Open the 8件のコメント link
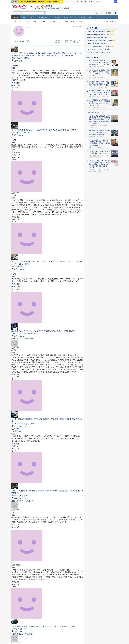Viewport: 129px width, 644px height. pos(19,135)
